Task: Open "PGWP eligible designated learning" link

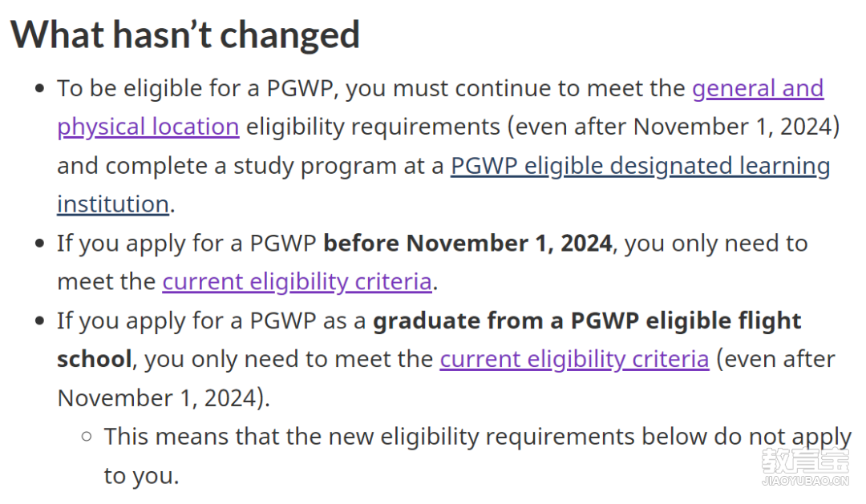Action: 640,166
